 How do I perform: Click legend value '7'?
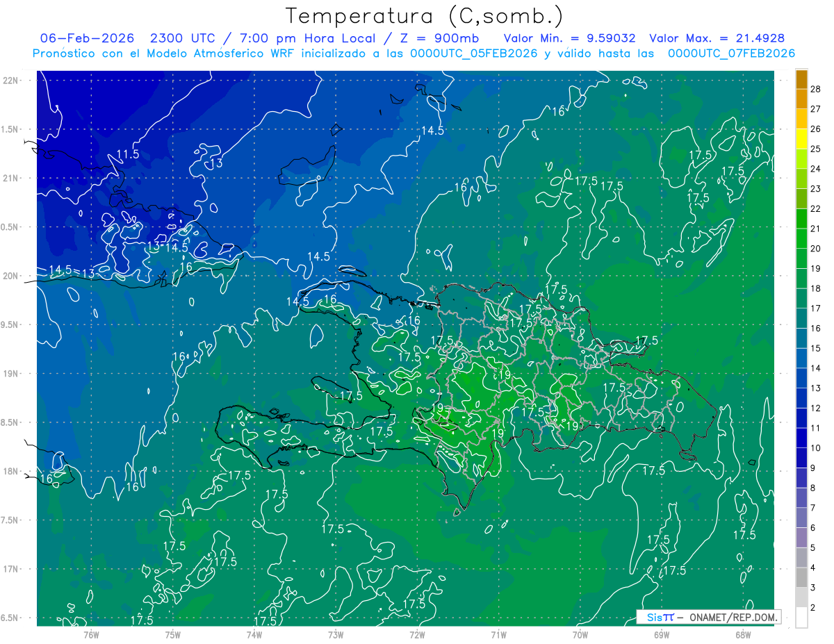point(813,508)
